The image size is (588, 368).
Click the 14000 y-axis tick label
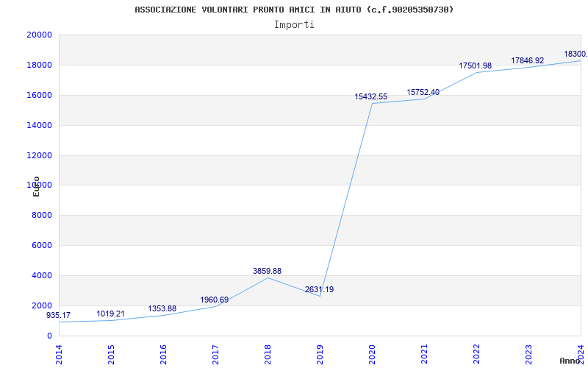(x=40, y=125)
